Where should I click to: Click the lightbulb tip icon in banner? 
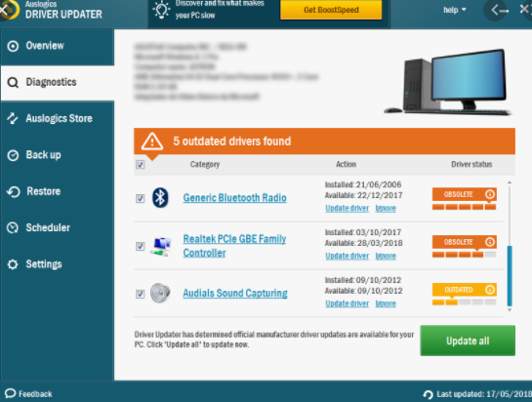161,10
